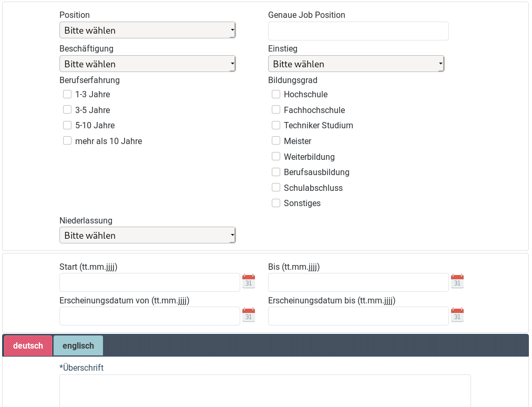Click calendar icon for Erscheinungsdatum bis
This screenshot has width=532, height=407.
pos(457,315)
